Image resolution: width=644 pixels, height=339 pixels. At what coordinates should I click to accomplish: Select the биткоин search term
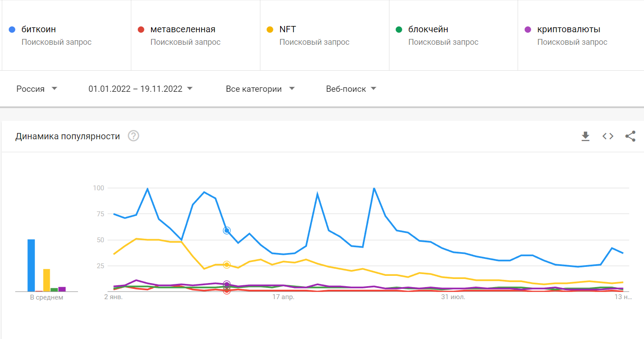coord(39,30)
